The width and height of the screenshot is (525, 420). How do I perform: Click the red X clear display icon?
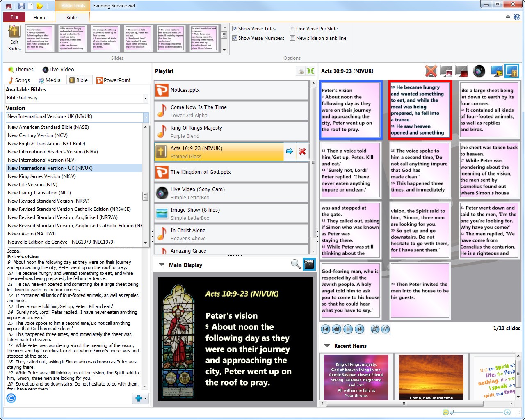[x=431, y=71]
